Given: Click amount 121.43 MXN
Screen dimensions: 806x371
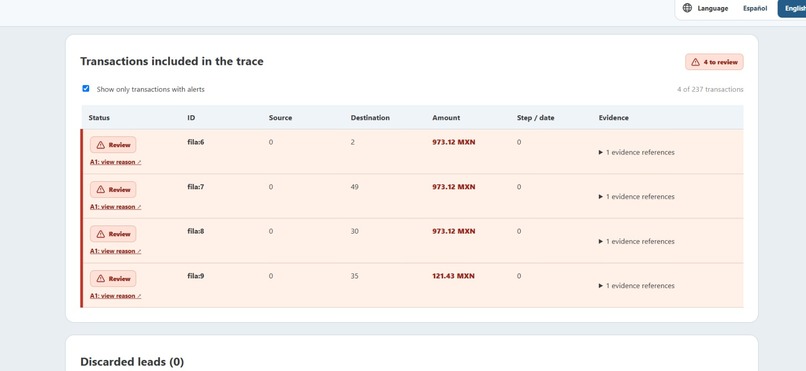Looking at the screenshot, I should pos(453,276).
